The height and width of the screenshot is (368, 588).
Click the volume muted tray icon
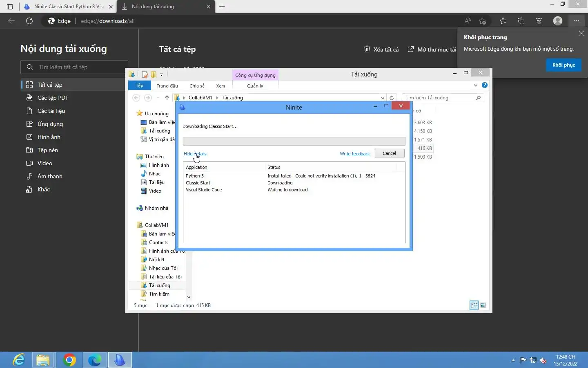coord(543,360)
